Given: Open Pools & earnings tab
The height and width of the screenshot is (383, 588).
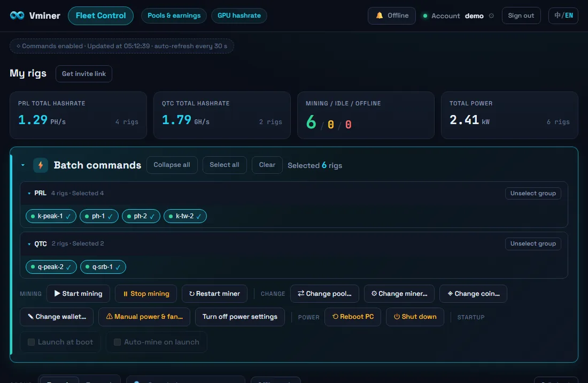Looking at the screenshot, I should [x=174, y=16].
